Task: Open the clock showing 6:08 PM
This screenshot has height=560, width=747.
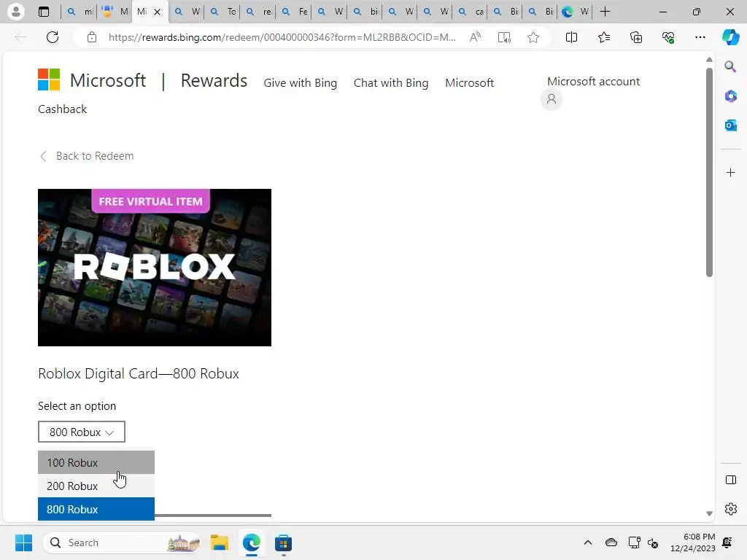Action: tap(693, 542)
